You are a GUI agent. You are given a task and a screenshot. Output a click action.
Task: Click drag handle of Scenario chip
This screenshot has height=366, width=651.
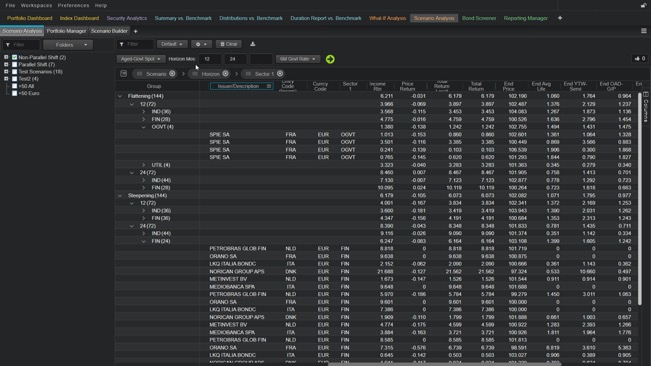coord(140,74)
